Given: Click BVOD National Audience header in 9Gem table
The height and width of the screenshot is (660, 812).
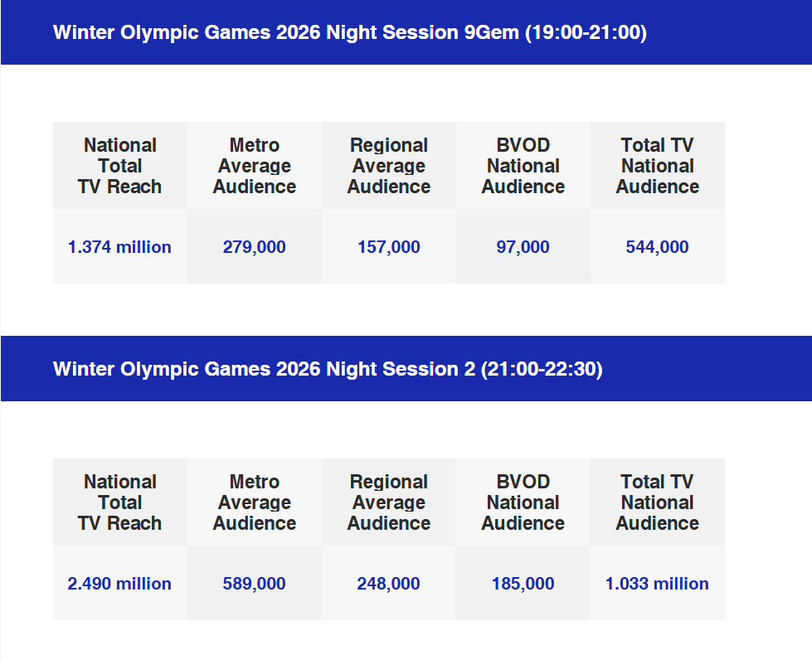Looking at the screenshot, I should pyautogui.click(x=523, y=166).
